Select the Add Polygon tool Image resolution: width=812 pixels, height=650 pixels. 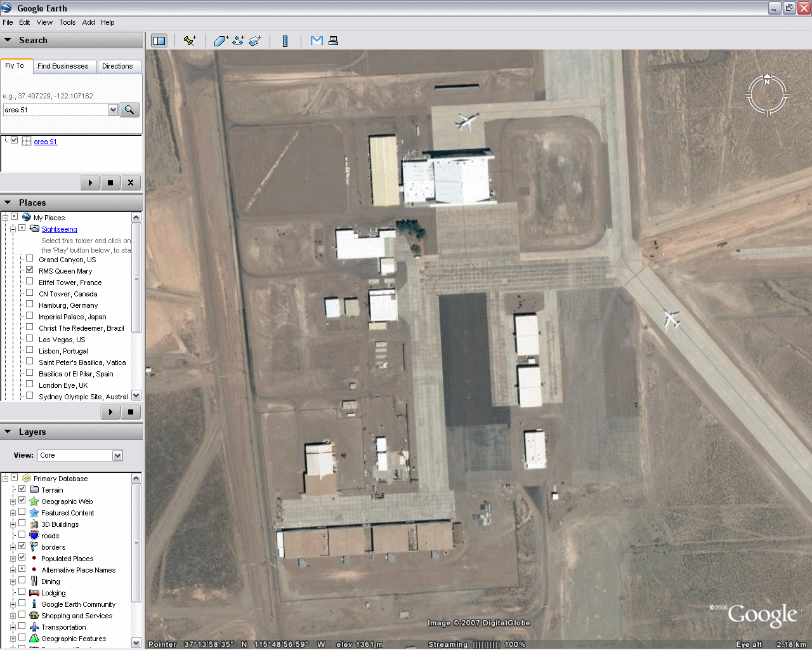221,41
